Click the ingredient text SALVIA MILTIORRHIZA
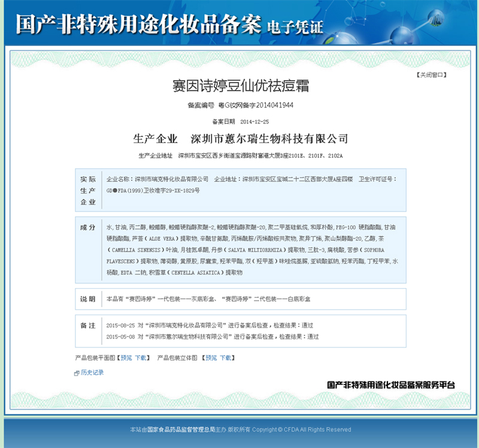Screen dimensions: 479x448 point(255,250)
